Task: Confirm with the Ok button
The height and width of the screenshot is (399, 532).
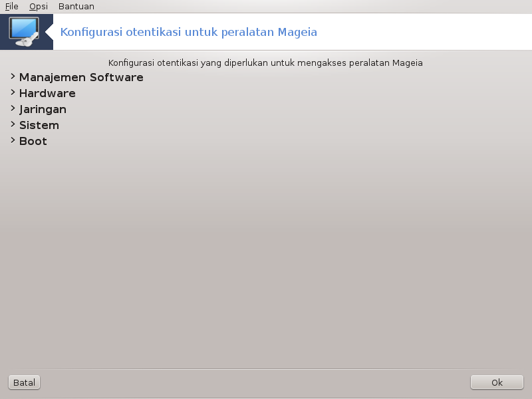Action: tap(497, 382)
